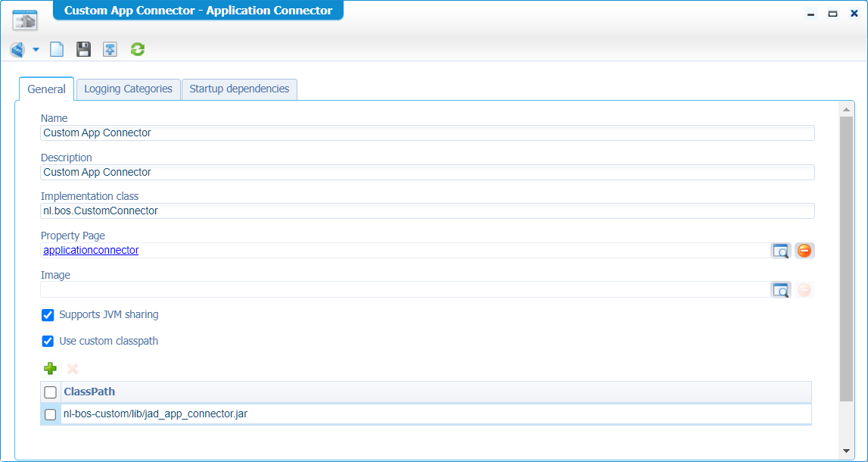Toggle the select-all checkbox in ClassPath header

tap(51, 392)
